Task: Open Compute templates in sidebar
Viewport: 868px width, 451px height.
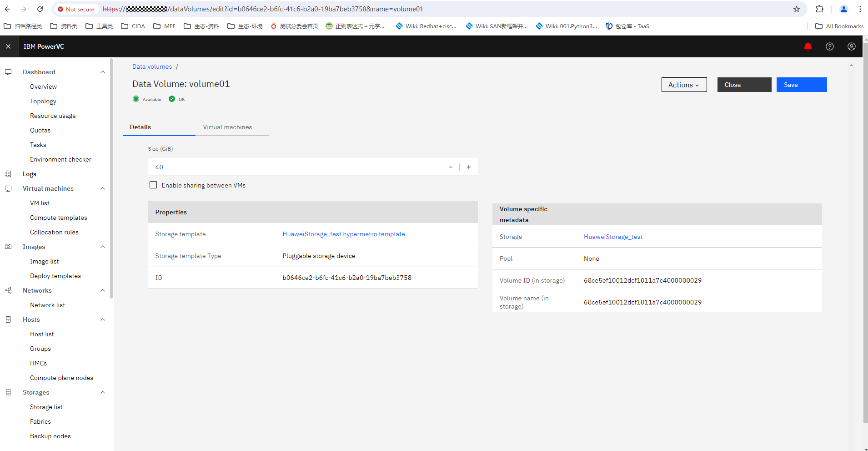Action: 58,218
